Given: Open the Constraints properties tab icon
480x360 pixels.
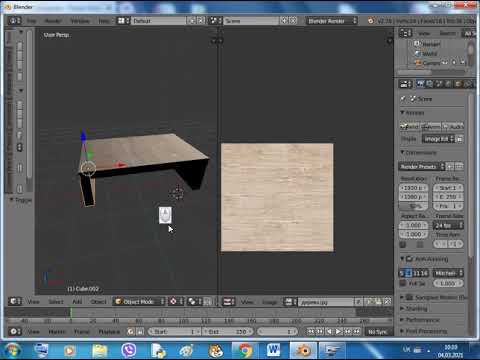Looking at the screenshot, I should coord(468,84).
